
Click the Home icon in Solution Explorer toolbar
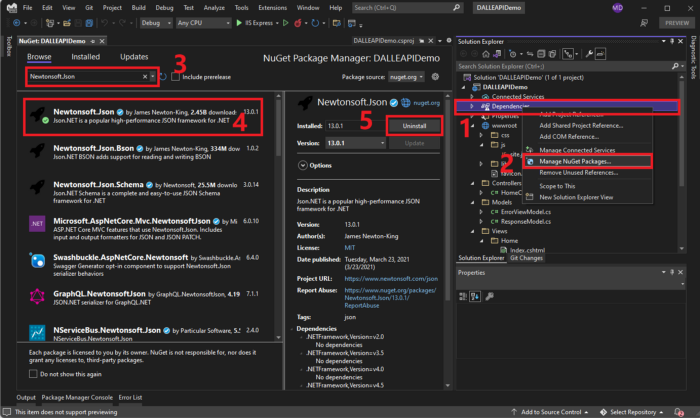[486, 54]
